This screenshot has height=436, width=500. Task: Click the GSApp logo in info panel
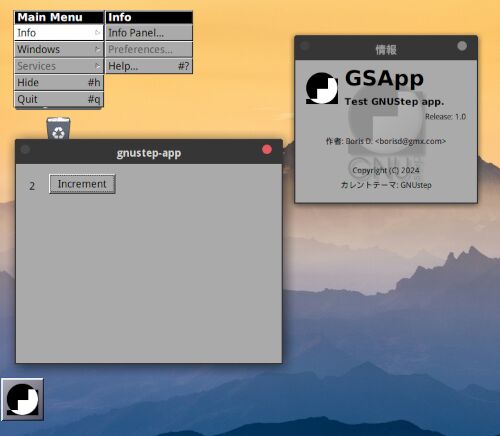pos(322,88)
